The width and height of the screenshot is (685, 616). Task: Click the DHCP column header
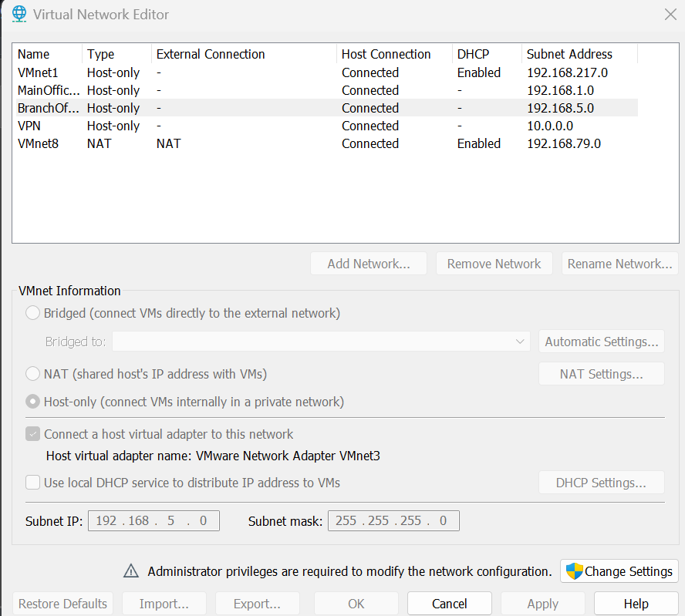tap(487, 54)
